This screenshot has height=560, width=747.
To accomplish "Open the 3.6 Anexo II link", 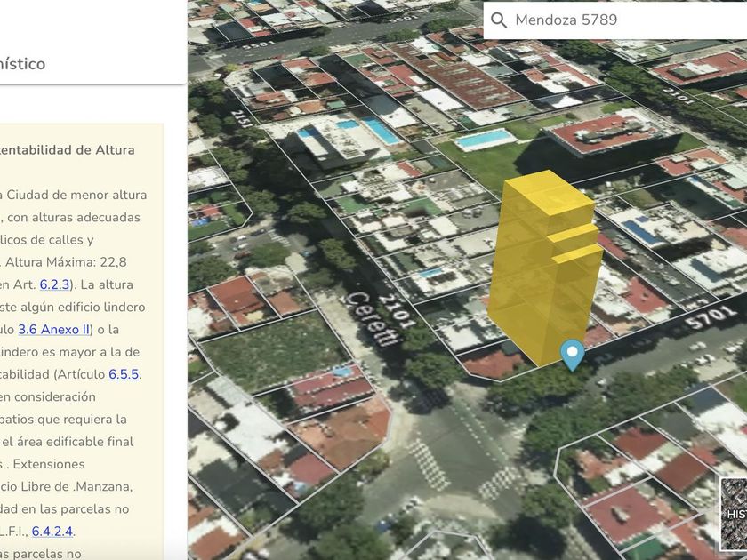I will point(54,329).
